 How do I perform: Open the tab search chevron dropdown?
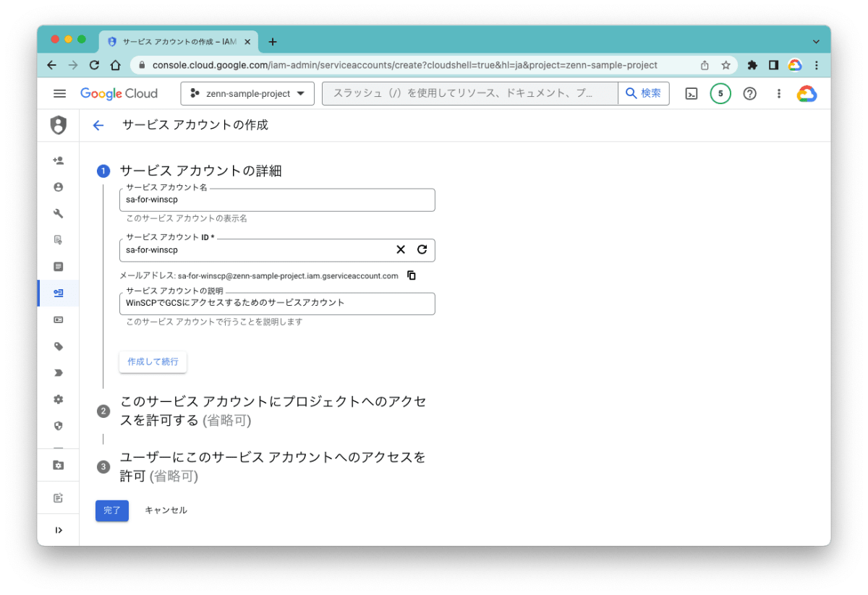pos(816,41)
